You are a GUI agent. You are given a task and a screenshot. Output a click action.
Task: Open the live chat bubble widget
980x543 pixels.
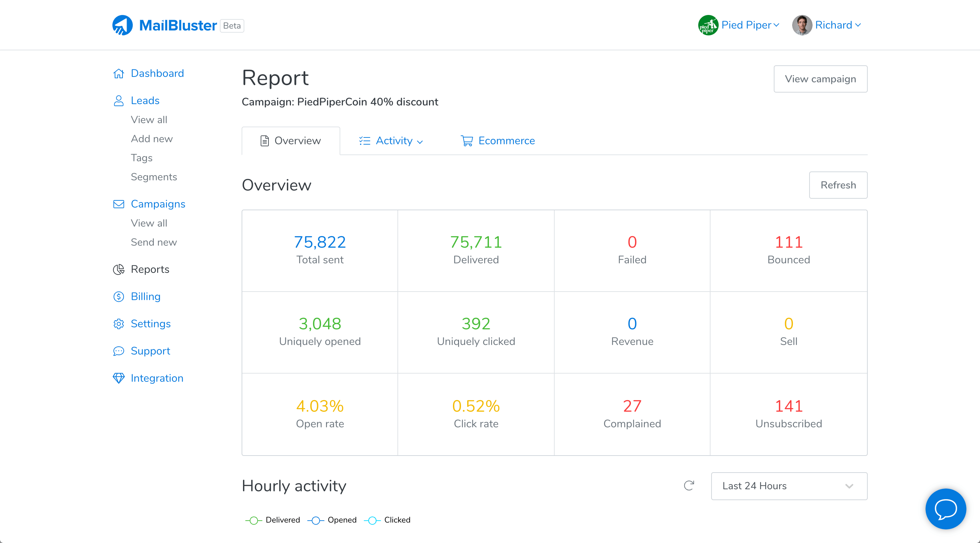coord(945,509)
